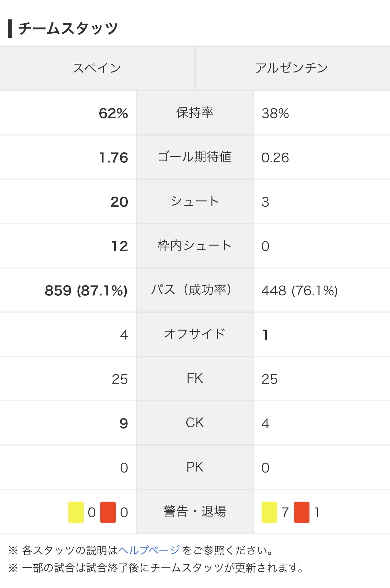The image size is (390, 588).
Task: Click the シュート stat label
Action: click(195, 201)
